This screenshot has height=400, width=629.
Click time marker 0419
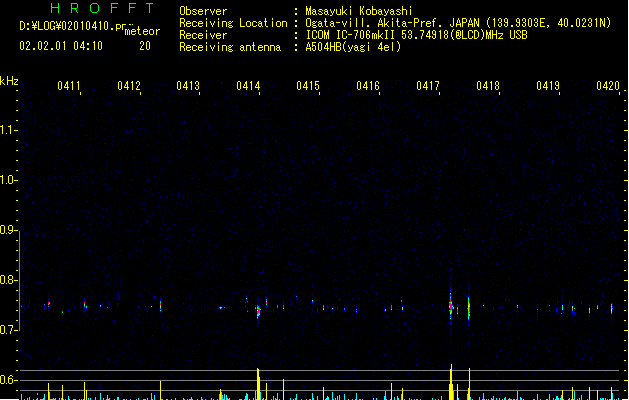tap(548, 86)
